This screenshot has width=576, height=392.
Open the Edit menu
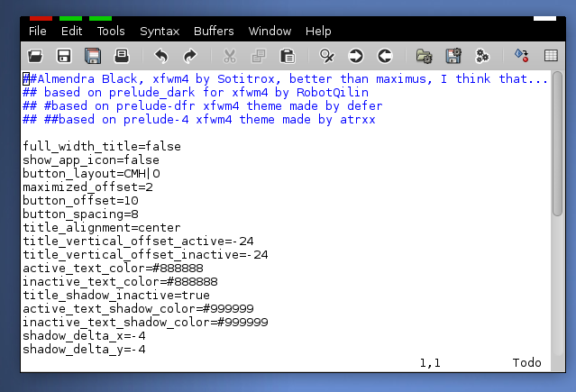tap(71, 32)
